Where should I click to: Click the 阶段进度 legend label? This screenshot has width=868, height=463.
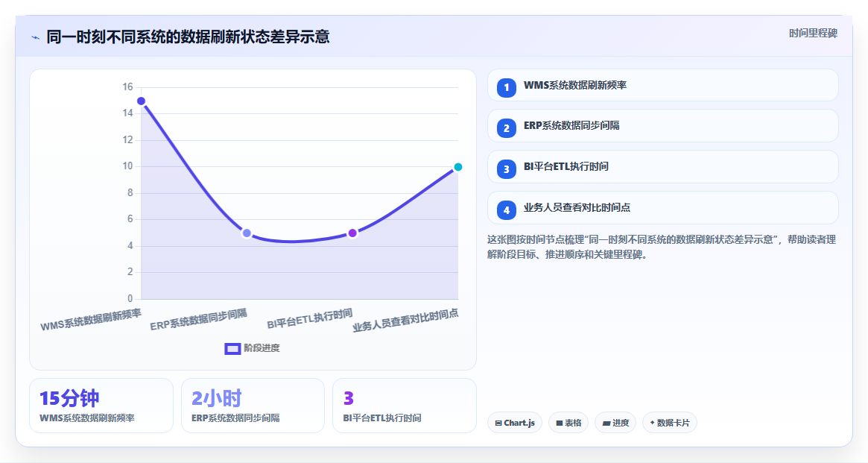coord(262,348)
